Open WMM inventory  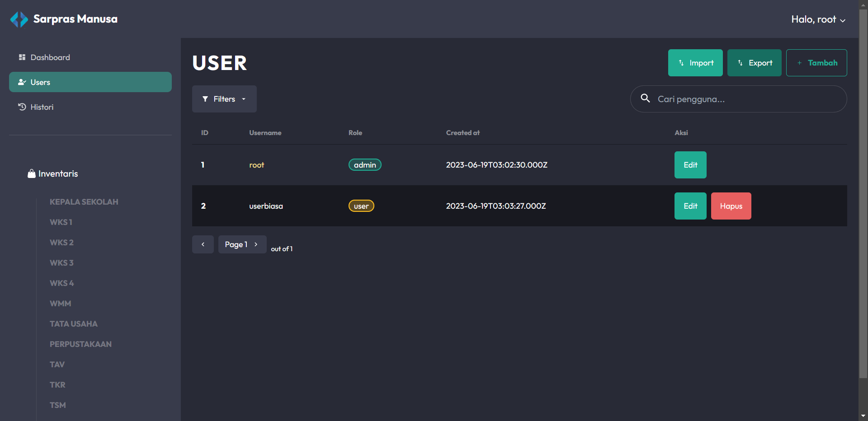click(61, 304)
